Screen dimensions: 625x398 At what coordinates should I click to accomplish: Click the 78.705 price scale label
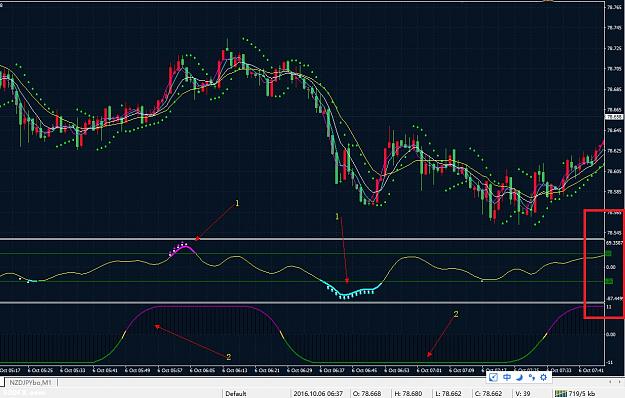click(x=614, y=69)
